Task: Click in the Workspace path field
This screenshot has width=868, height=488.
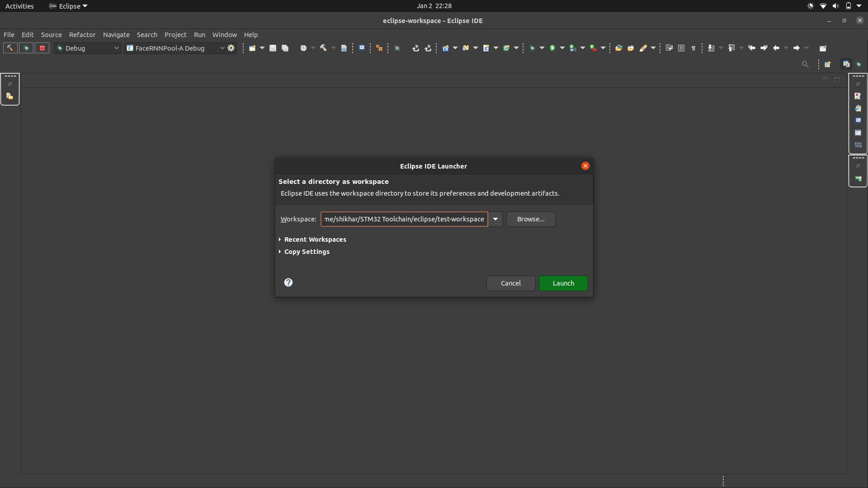Action: (404, 219)
